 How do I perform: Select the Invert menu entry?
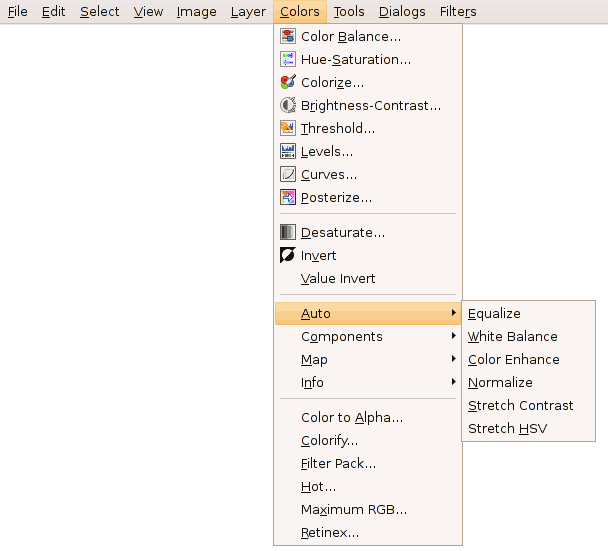pyautogui.click(x=368, y=255)
